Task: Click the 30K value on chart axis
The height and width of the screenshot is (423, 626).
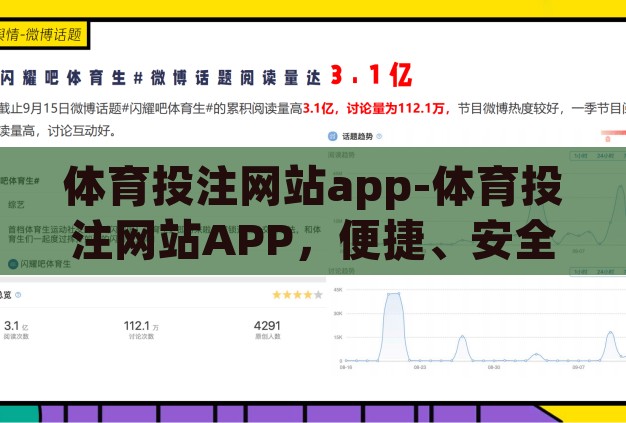Action: click(x=338, y=314)
